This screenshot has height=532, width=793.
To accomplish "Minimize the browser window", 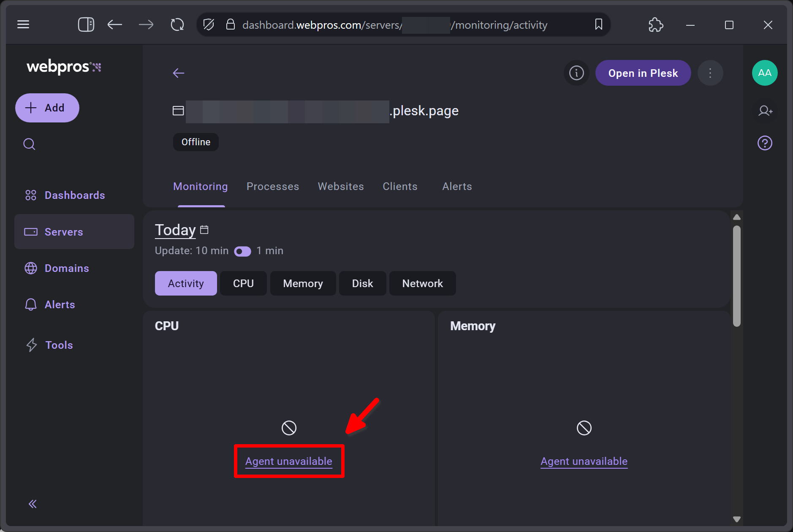I will coord(690,24).
